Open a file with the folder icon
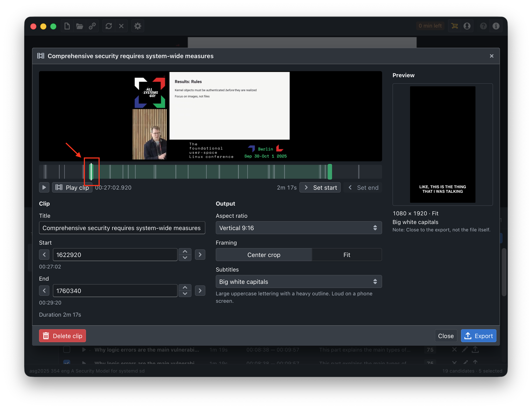 [x=79, y=26]
